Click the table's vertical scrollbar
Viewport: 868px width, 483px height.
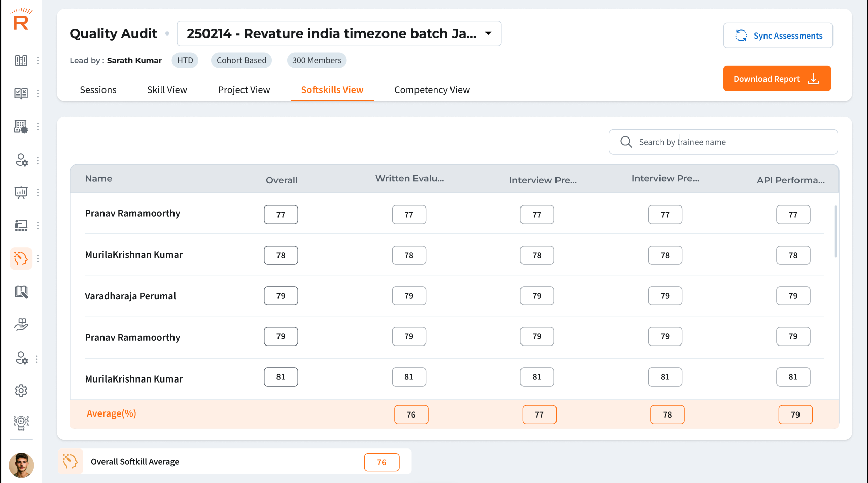point(836,231)
